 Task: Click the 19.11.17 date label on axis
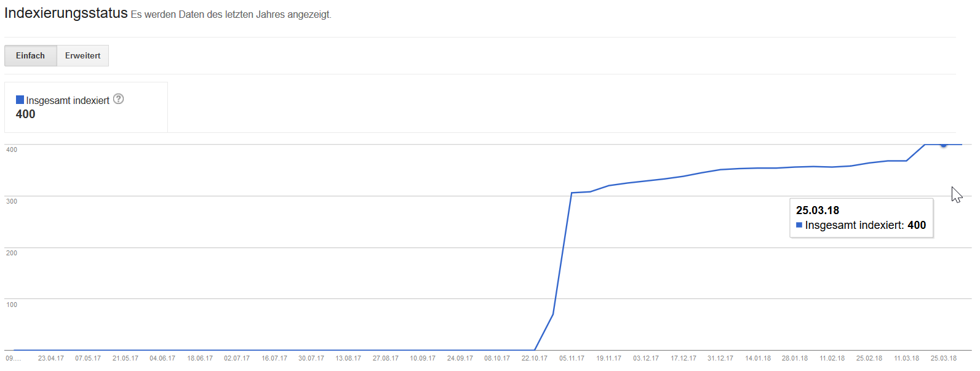[x=608, y=358]
